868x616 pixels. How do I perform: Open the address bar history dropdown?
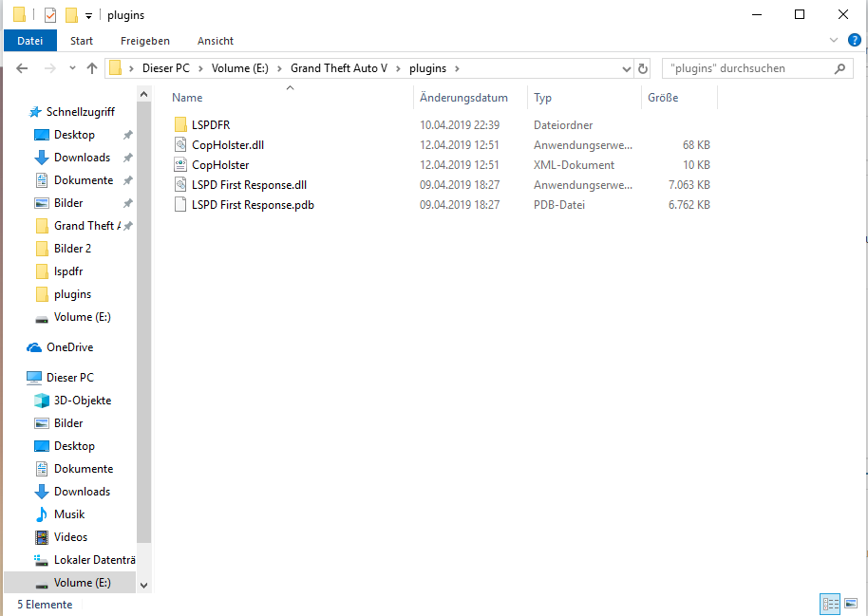click(x=626, y=68)
